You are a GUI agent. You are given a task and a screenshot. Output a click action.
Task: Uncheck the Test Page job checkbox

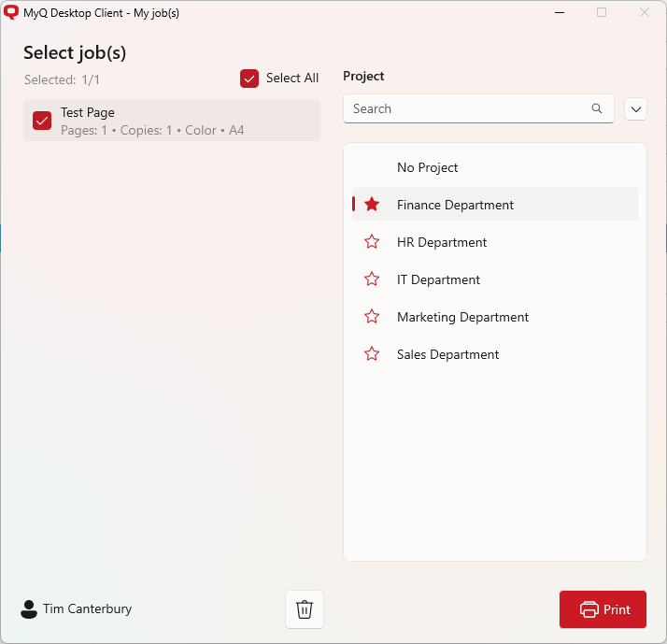42,121
